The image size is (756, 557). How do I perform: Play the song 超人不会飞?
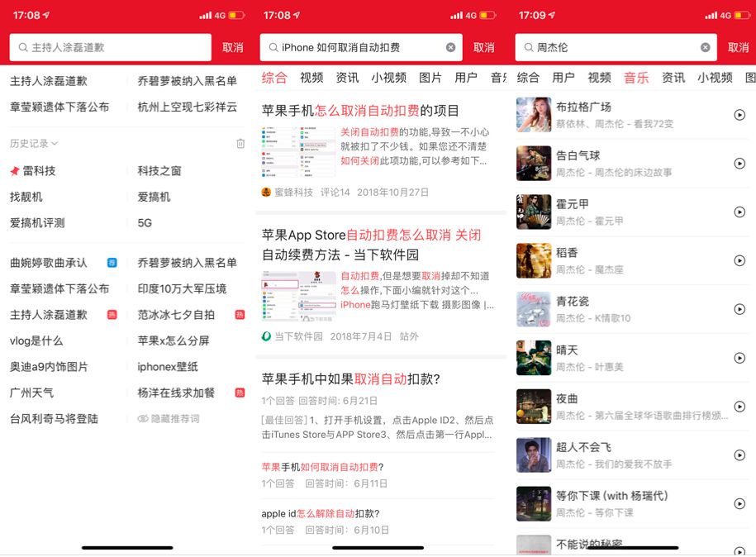(x=739, y=455)
